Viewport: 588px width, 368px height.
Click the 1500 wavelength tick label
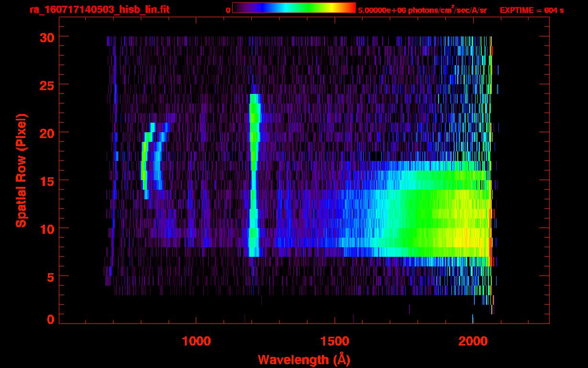point(335,341)
